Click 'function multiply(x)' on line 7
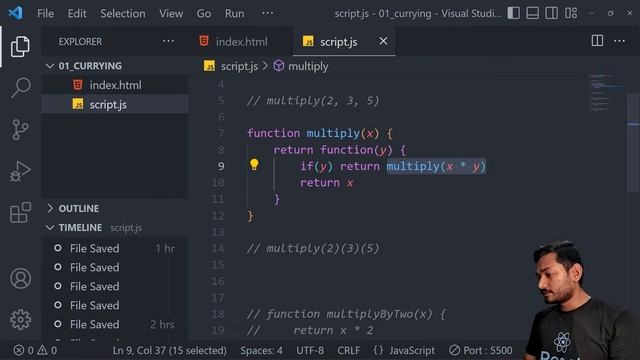Screen dimensions: 640x360 (313, 133)
